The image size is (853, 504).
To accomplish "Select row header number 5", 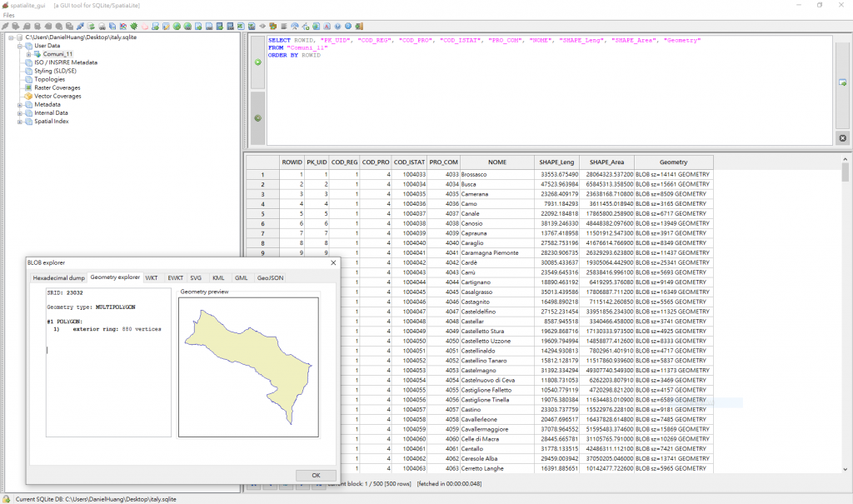I will 262,214.
